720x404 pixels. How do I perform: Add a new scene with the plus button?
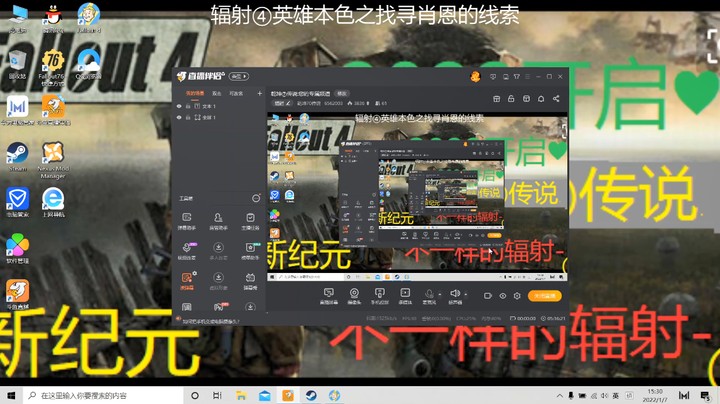tap(259, 93)
